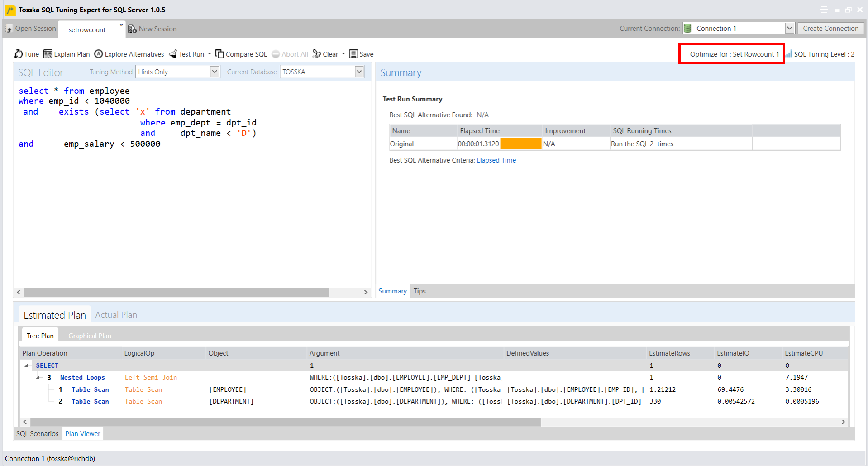
Task: Click EstimateCPU value 7.1947
Action: point(796,377)
